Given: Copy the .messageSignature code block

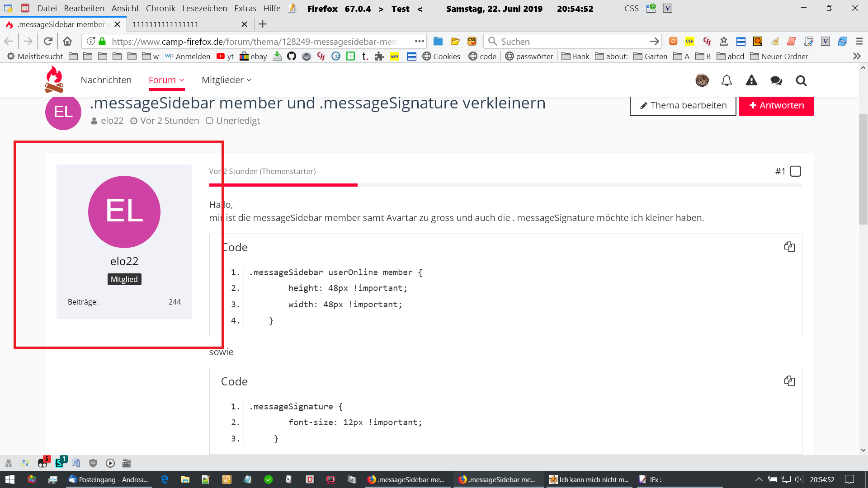Looking at the screenshot, I should tap(789, 381).
